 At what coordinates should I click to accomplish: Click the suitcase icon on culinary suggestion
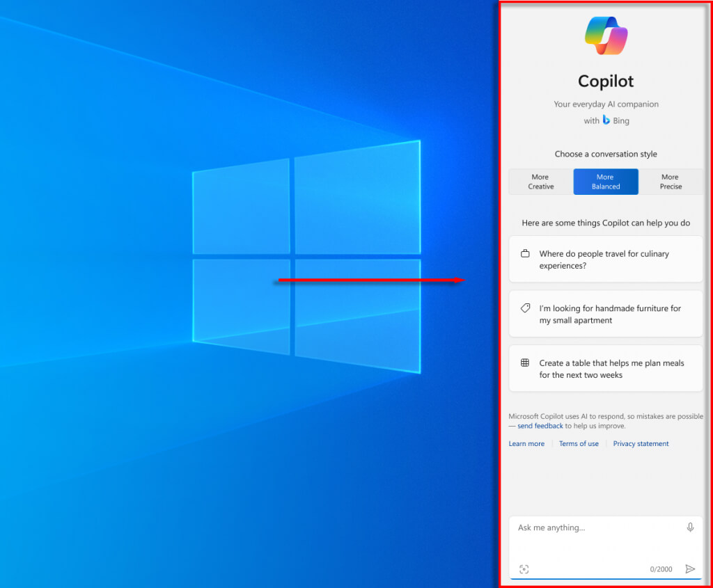tap(525, 253)
